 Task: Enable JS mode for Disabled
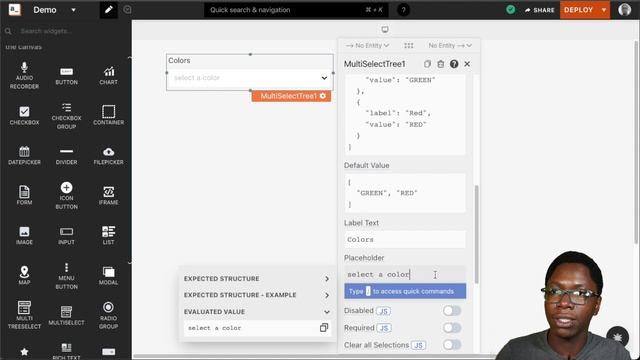(x=383, y=311)
